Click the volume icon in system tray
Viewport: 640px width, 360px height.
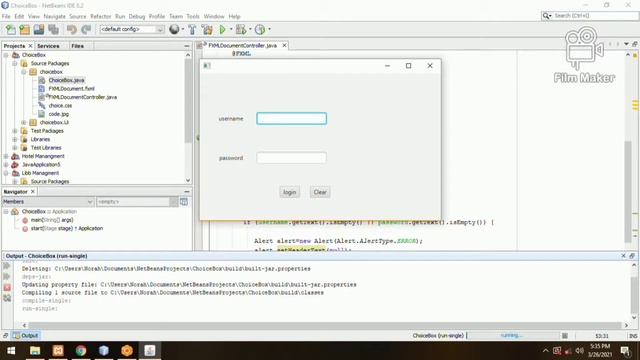(580, 351)
